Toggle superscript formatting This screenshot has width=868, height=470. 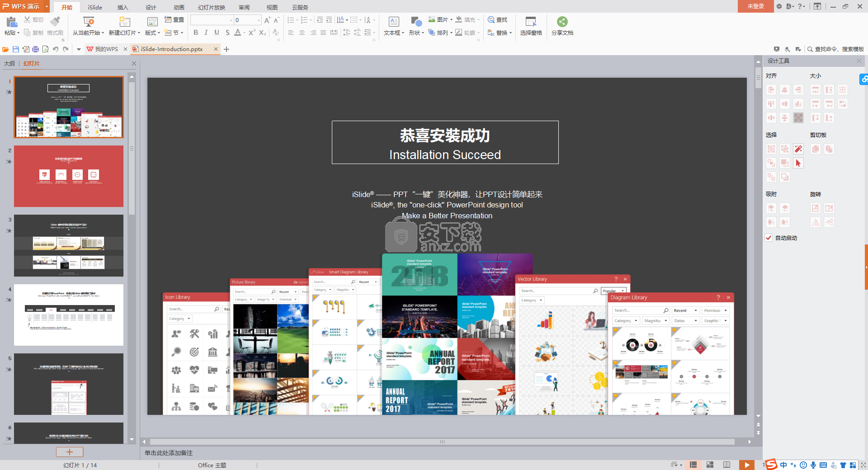(252, 33)
